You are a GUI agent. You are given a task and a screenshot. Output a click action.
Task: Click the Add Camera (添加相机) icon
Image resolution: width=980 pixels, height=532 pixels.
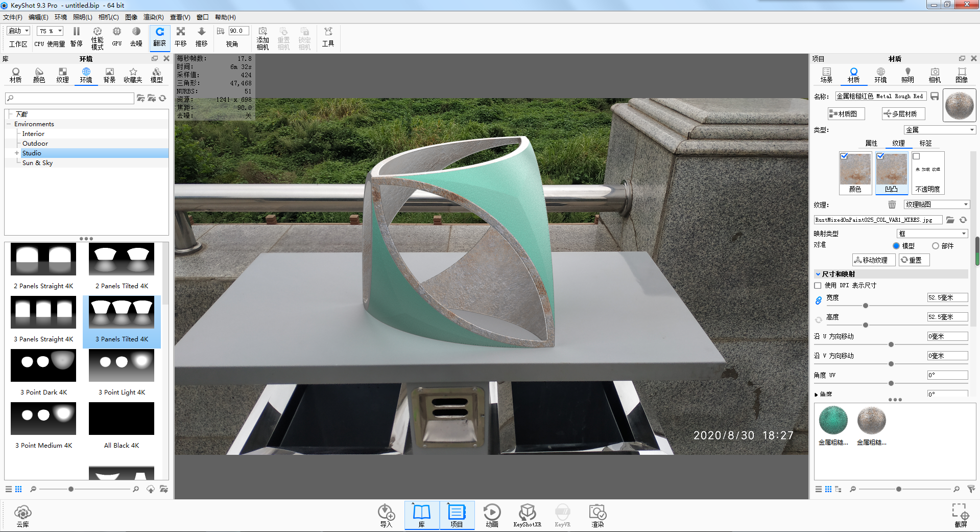(x=263, y=38)
